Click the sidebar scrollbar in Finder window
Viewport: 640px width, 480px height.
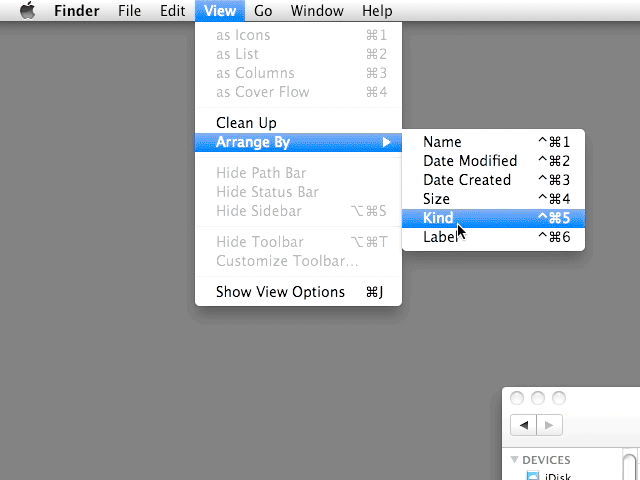point(630,465)
